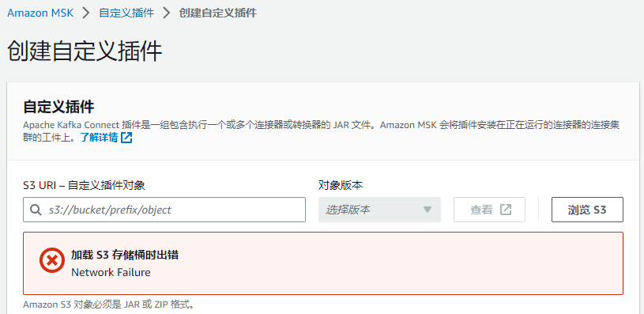Click the 查看 view button
Screen dimensions: 644x314
coord(490,210)
